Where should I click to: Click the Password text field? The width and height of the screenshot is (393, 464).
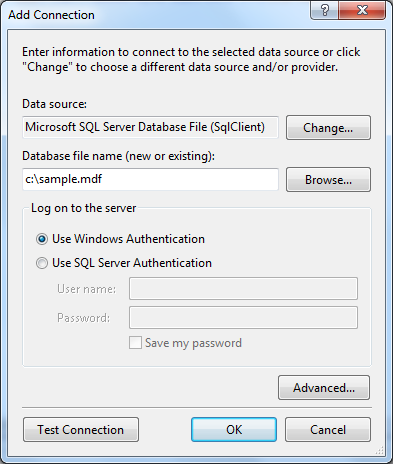243,318
